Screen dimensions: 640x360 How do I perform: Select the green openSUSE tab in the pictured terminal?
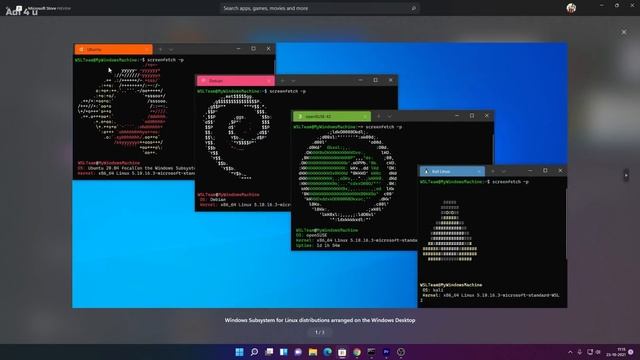tap(332, 116)
